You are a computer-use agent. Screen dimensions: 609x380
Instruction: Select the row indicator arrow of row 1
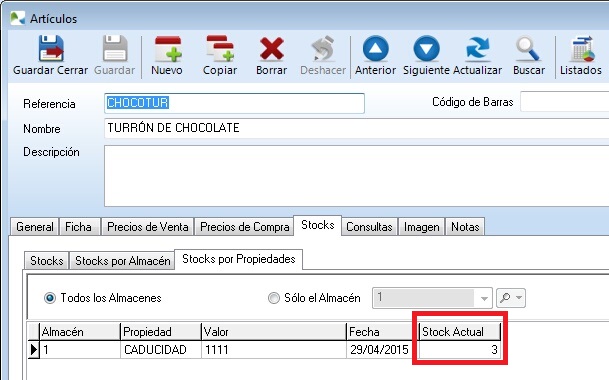(x=33, y=350)
